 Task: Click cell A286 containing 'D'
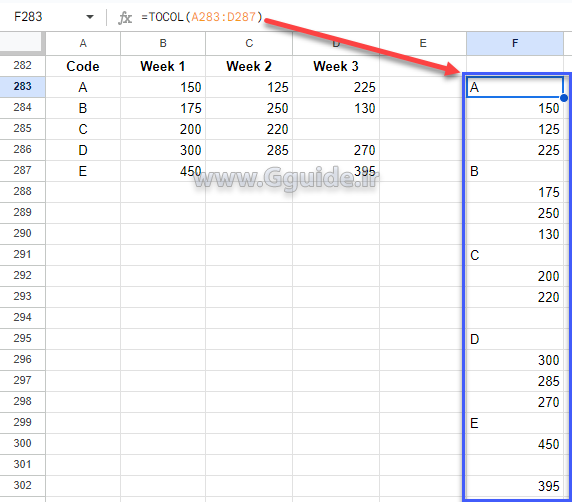pos(83,150)
